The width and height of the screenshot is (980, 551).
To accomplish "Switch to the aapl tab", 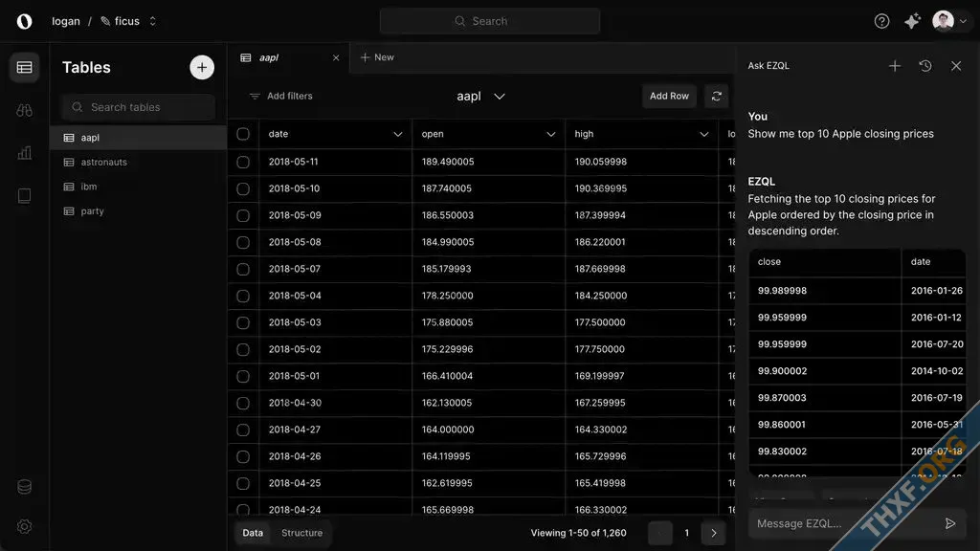I will pyautogui.click(x=289, y=57).
